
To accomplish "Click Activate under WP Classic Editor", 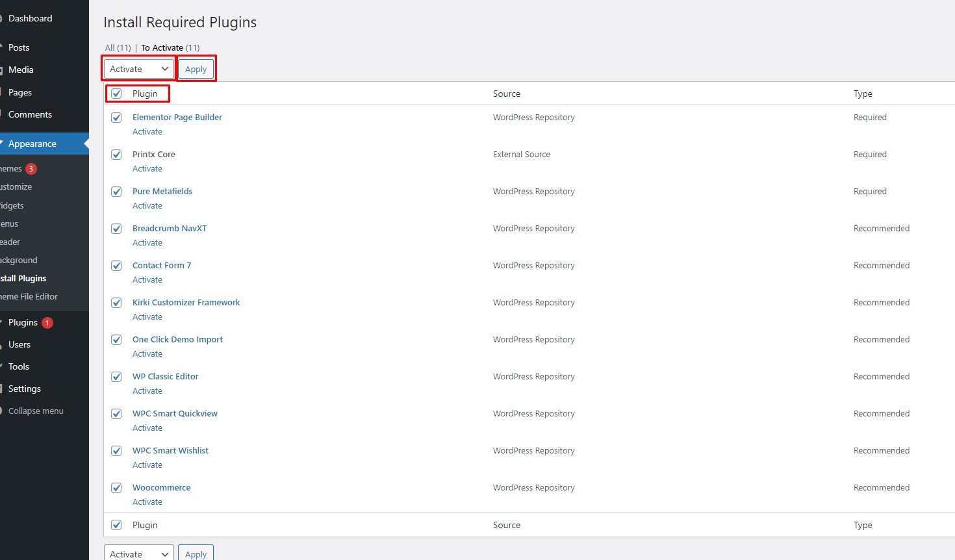I will [147, 390].
